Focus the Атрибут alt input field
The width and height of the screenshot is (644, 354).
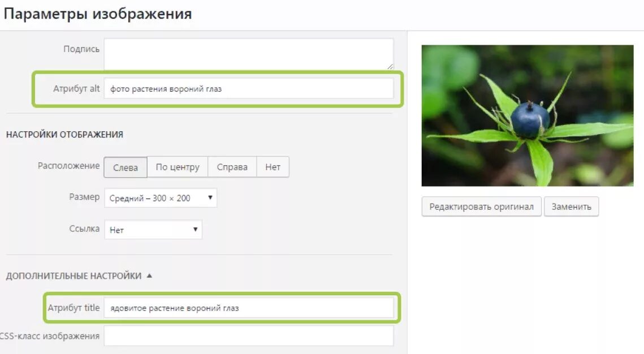point(249,89)
